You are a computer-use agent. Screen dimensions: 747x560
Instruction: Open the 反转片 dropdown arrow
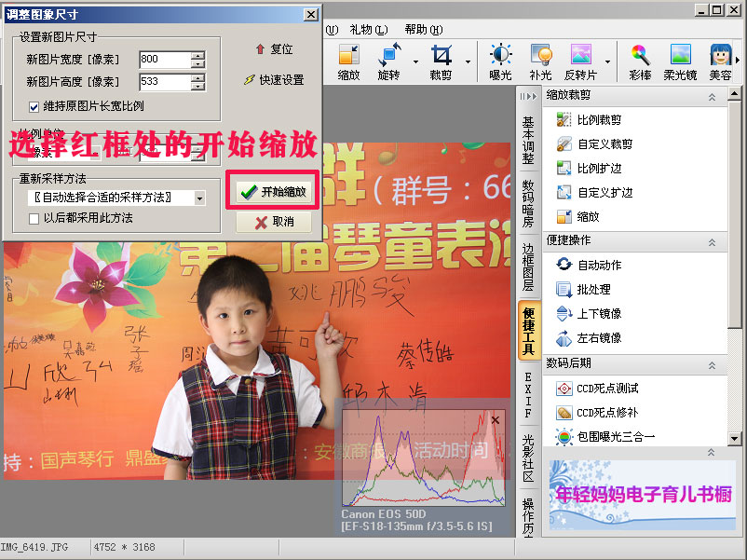pos(607,61)
